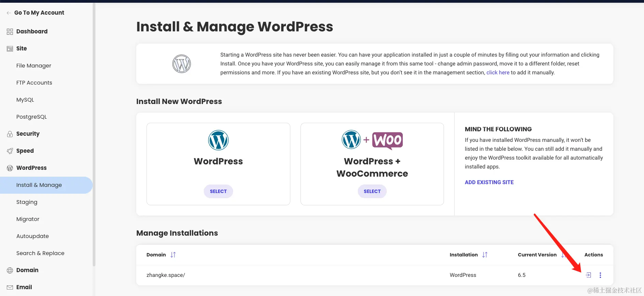Open the Migrator page

[28, 219]
